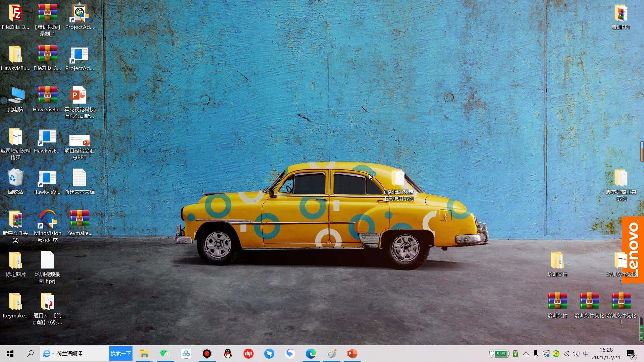Image resolution: width=644 pixels, height=362 pixels.
Task: Select the 脚本编辑工具示例 folder
Action: click(x=621, y=178)
